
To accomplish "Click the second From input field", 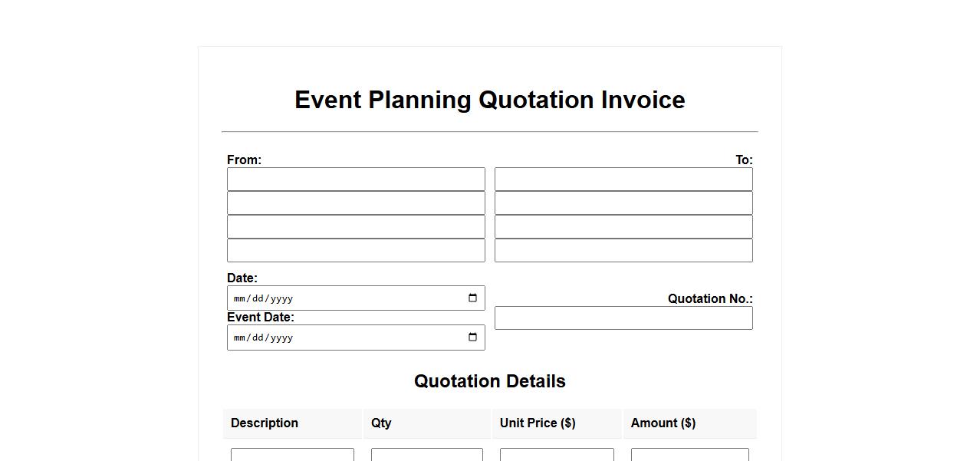I will click(x=356, y=203).
